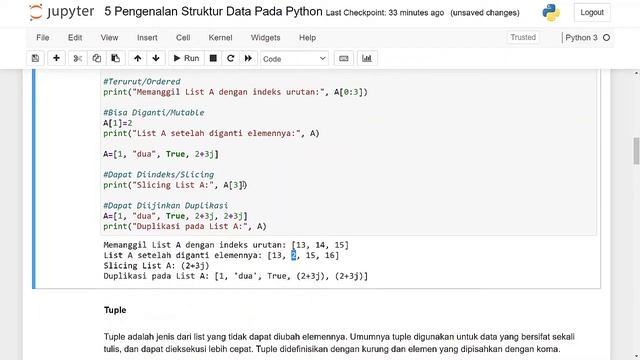Open the File menu

pos(43,38)
